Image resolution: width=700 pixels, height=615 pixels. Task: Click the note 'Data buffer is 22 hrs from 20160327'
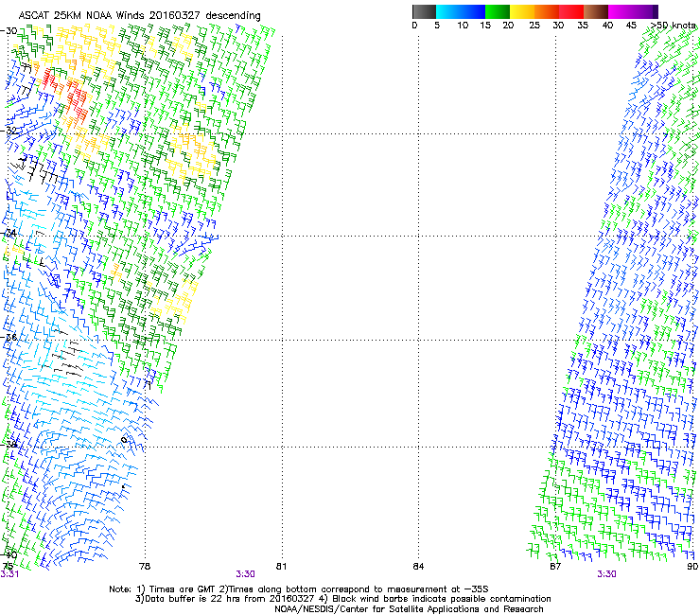pyautogui.click(x=231, y=599)
